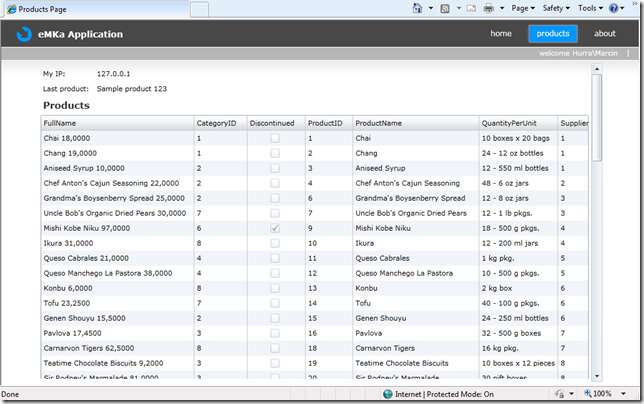Viewport: 644px width, 404px height.
Task: Click the IE Home toolbar icon
Action: (417, 8)
